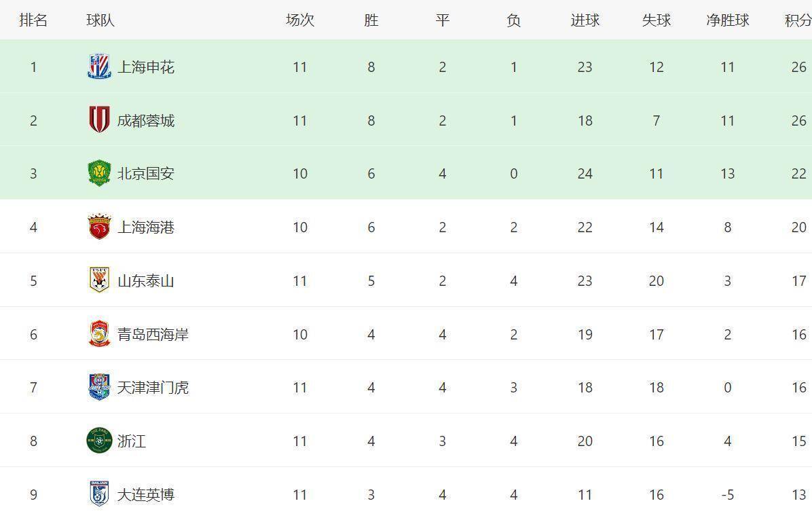Click the Beijing Guoan green badge
The width and height of the screenshot is (812, 516).
tap(99, 173)
